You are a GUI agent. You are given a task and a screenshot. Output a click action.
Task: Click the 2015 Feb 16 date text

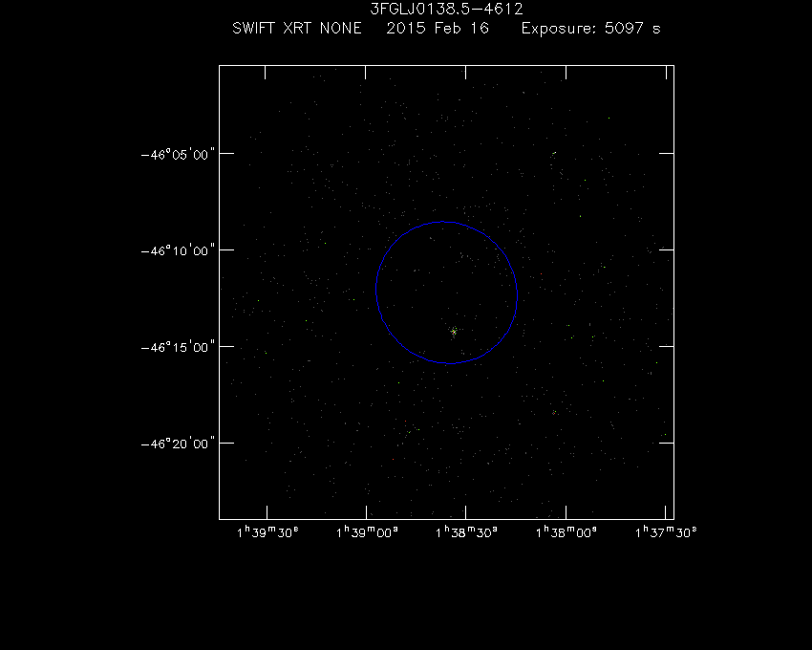(x=438, y=28)
